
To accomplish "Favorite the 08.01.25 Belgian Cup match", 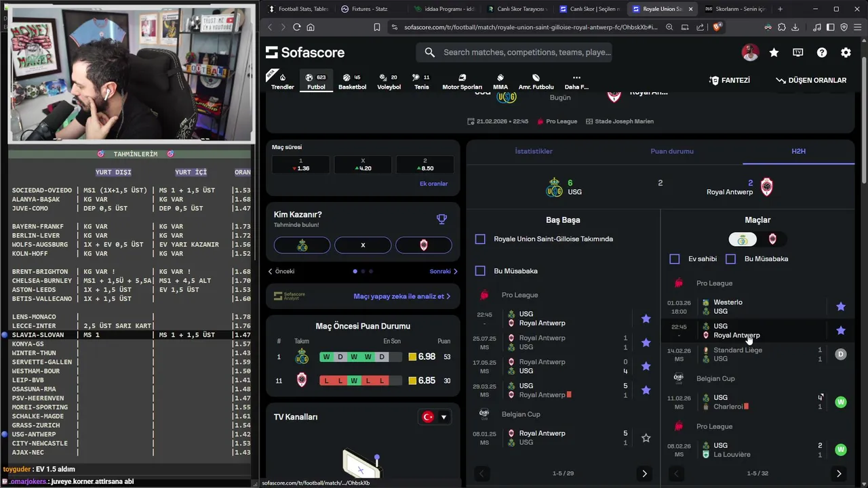I will click(x=646, y=438).
